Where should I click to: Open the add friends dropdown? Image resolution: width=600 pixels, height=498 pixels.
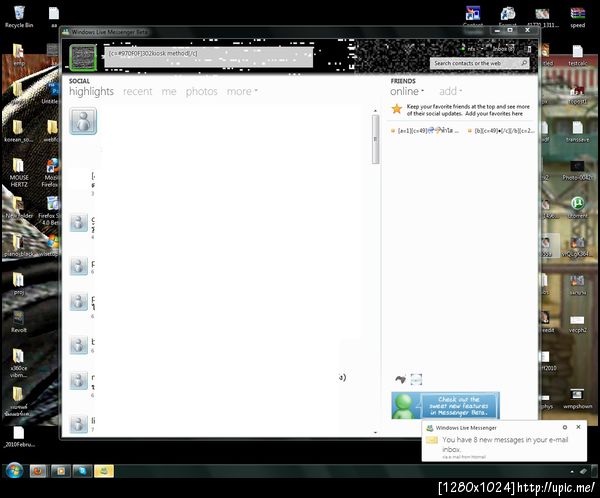point(450,91)
